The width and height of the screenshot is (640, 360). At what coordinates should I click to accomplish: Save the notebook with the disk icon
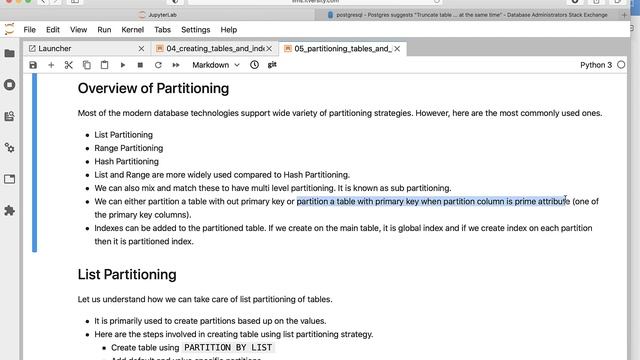pyautogui.click(x=33, y=65)
